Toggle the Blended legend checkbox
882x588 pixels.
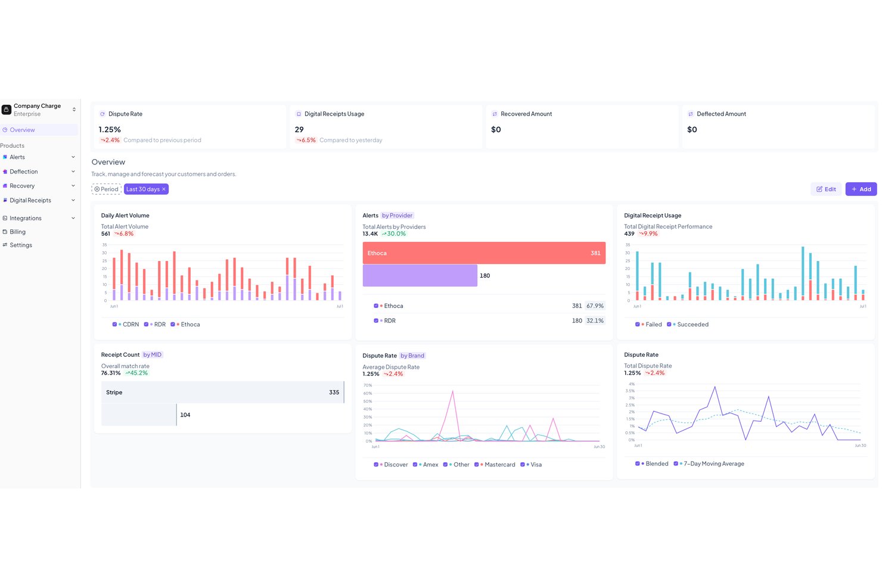pyautogui.click(x=638, y=463)
